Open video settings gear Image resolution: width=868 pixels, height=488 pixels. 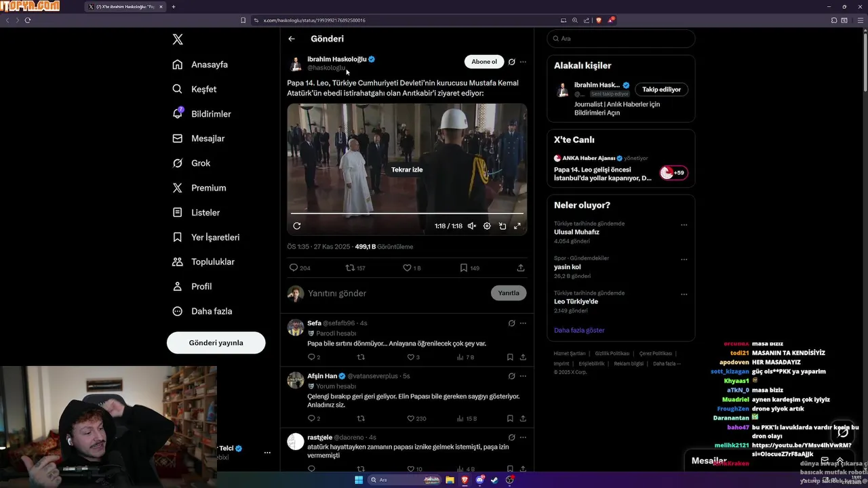point(487,226)
